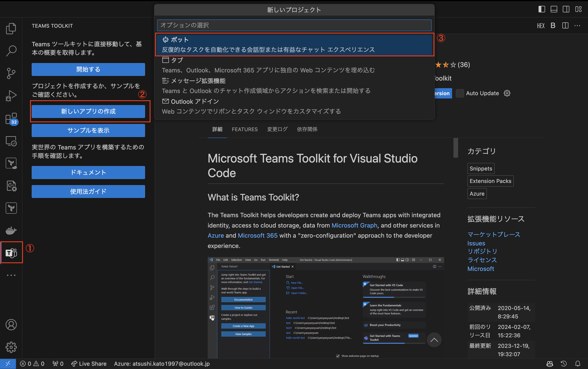The image size is (588, 369).
Task: Click the history clock status bar icon
Action: point(564,364)
